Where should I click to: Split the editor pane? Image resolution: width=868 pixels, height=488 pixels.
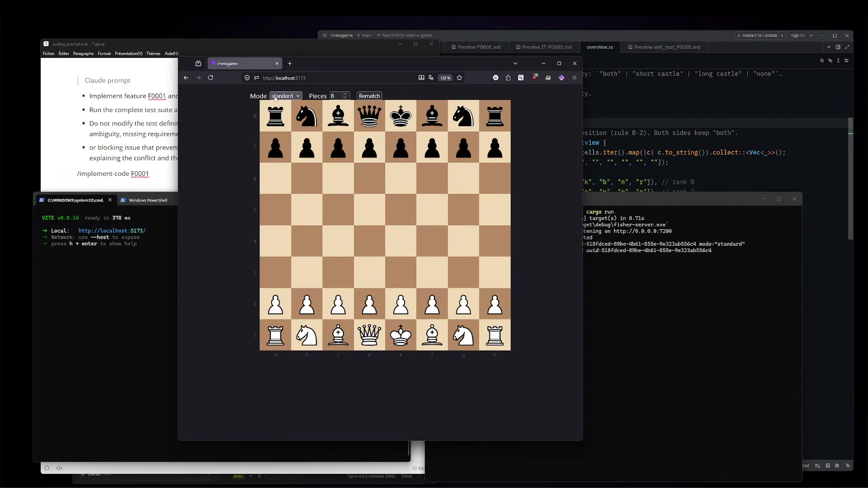(x=838, y=47)
